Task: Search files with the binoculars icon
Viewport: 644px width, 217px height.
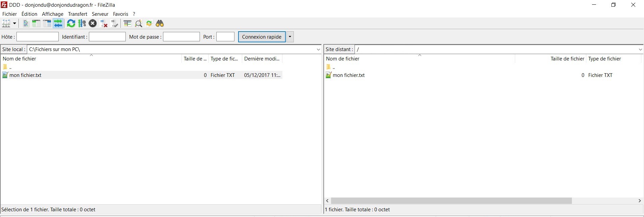Action: click(x=160, y=24)
